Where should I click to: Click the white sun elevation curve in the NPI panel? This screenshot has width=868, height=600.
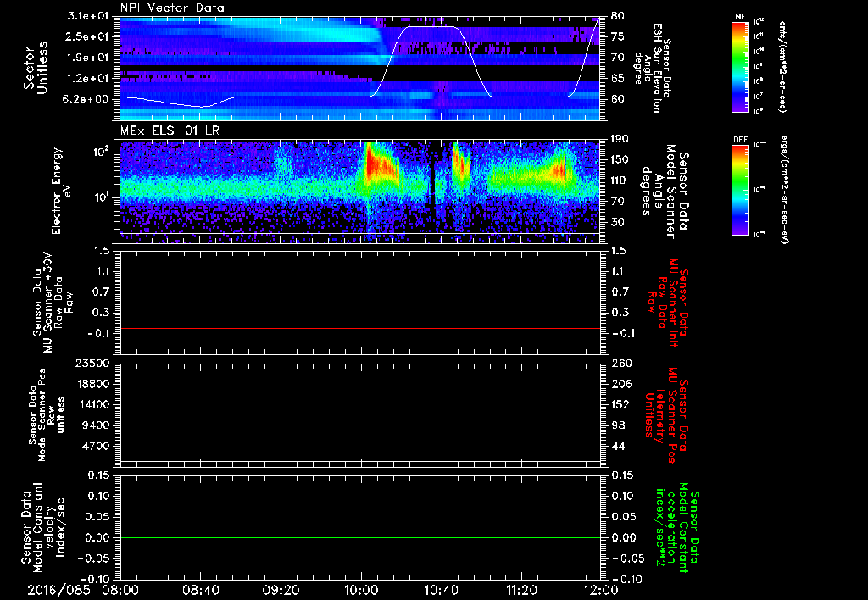[431, 26]
